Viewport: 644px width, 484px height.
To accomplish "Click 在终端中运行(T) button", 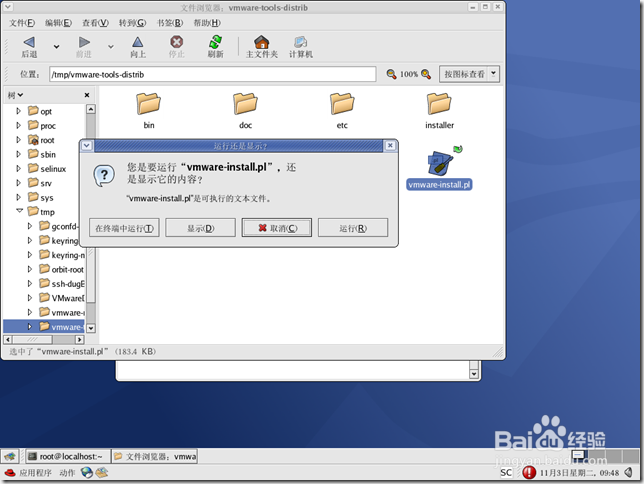I will pyautogui.click(x=124, y=228).
